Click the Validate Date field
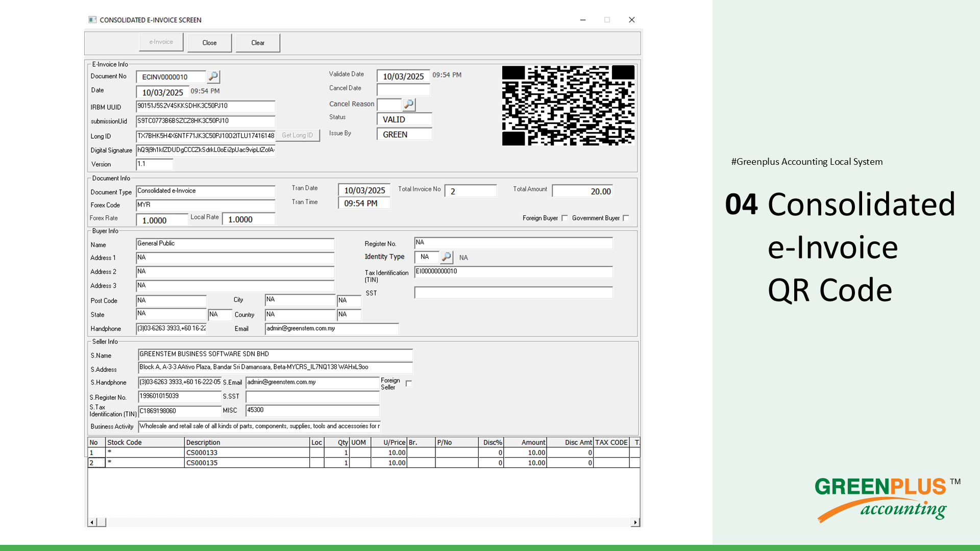Screen dimensions: 980x551 click(x=403, y=76)
